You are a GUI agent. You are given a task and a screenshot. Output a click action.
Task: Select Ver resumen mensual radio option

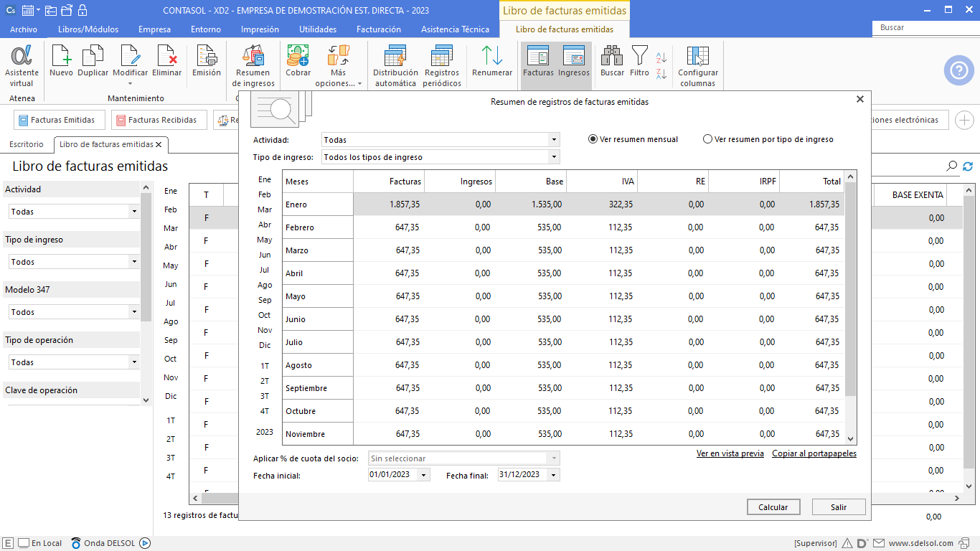tap(593, 139)
